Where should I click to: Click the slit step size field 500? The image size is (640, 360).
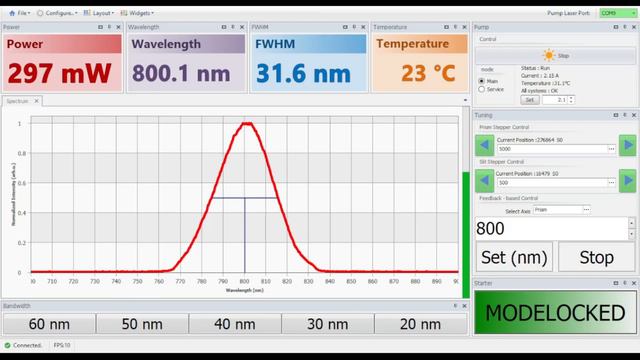[552, 183]
